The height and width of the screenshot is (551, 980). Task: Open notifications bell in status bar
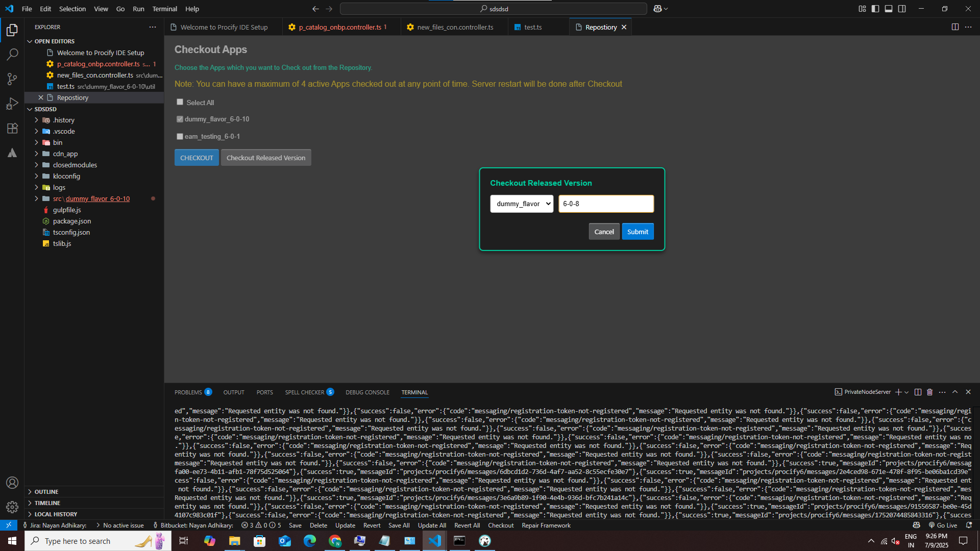969,525
